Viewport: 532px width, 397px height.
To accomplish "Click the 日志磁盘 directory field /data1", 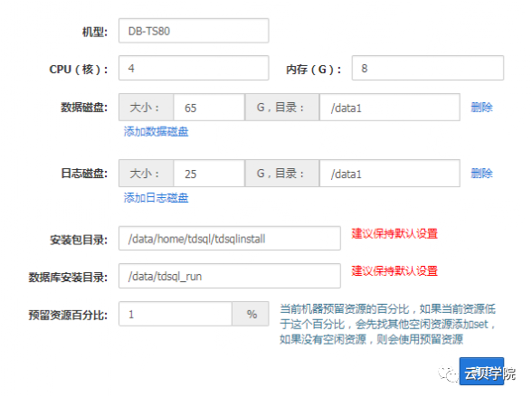I will pos(389,174).
